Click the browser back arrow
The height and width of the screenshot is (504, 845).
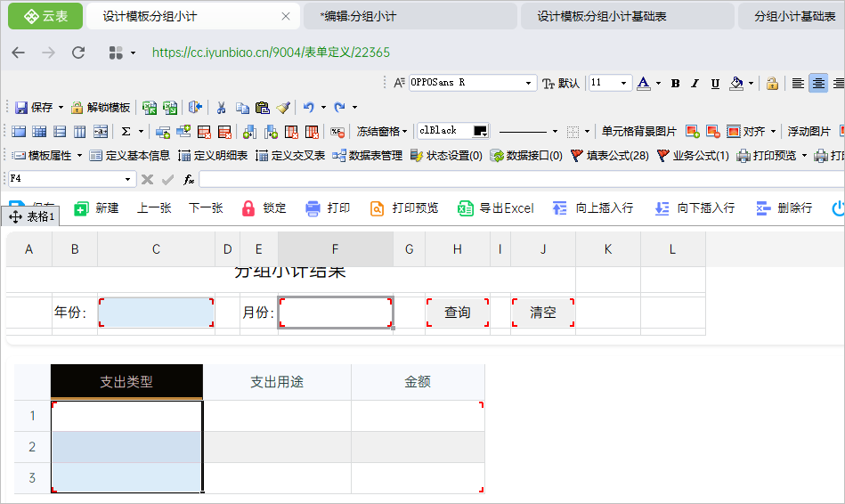click(x=19, y=53)
